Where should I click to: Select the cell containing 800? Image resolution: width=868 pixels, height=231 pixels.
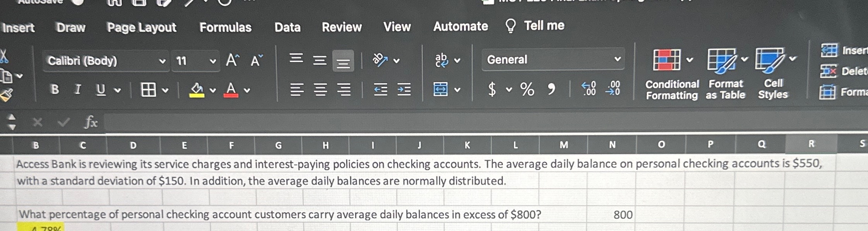point(611,214)
